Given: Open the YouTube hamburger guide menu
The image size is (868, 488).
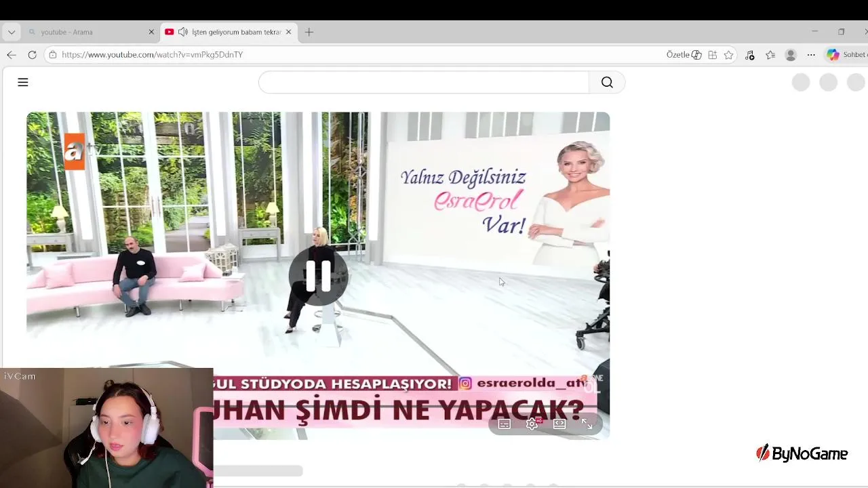Looking at the screenshot, I should (x=23, y=82).
